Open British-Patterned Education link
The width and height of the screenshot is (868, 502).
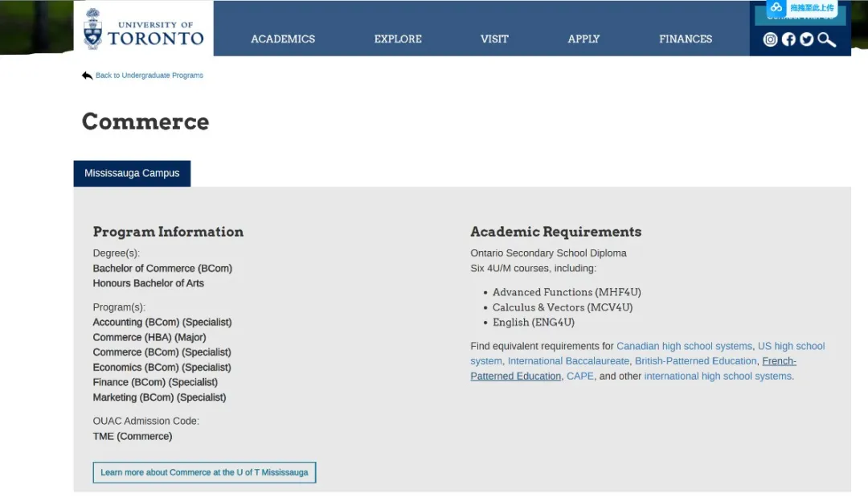pos(695,361)
